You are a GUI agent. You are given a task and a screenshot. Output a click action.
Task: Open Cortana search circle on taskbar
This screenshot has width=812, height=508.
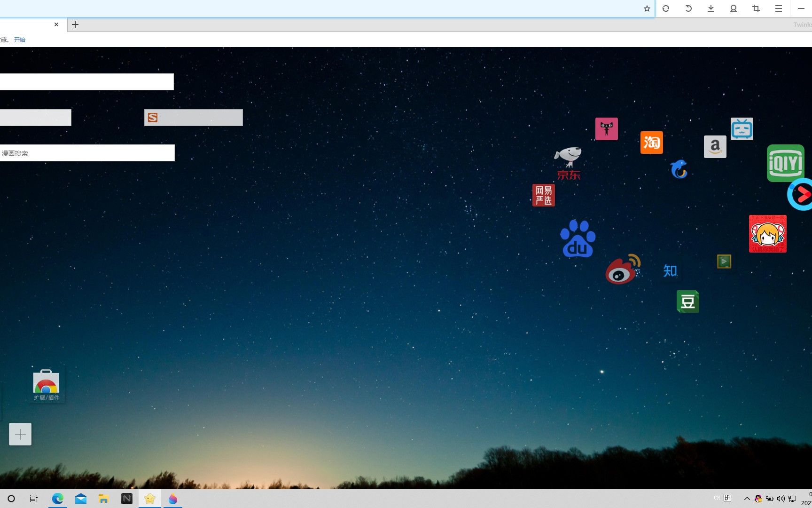11,499
